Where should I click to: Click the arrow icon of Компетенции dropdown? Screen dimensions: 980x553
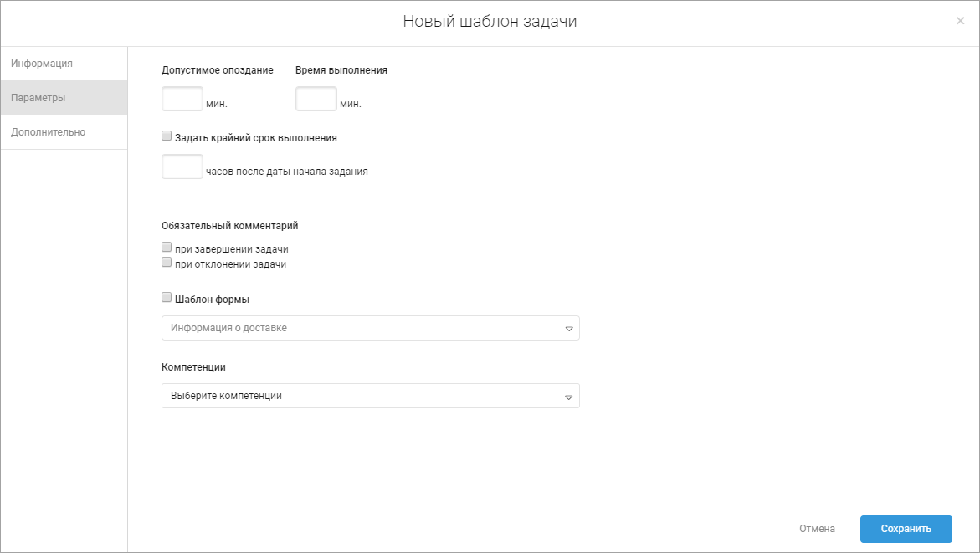coord(568,397)
